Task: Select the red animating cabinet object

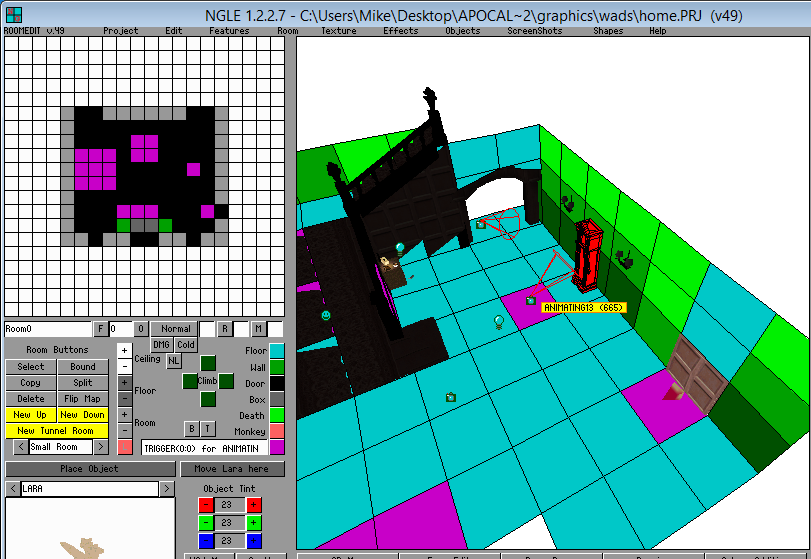Action: (588, 255)
